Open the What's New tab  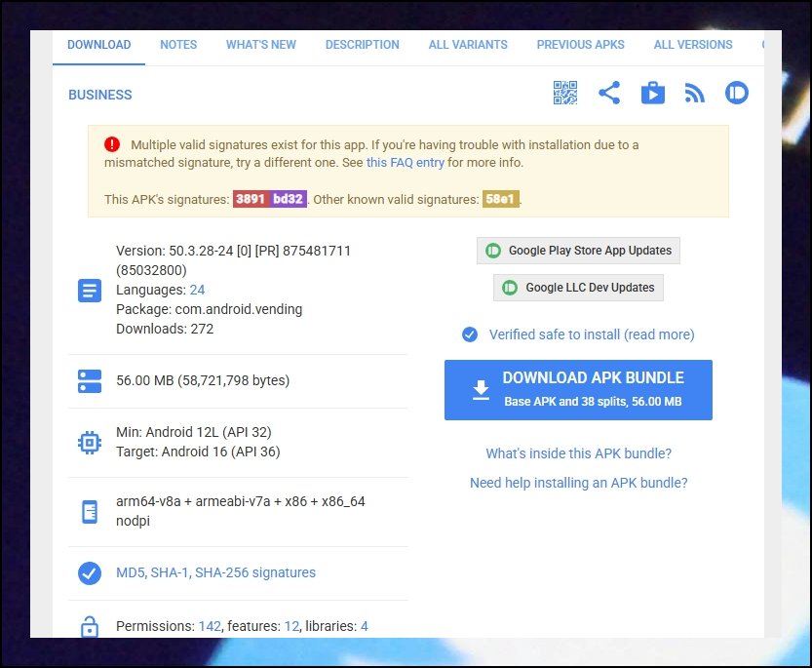click(261, 45)
